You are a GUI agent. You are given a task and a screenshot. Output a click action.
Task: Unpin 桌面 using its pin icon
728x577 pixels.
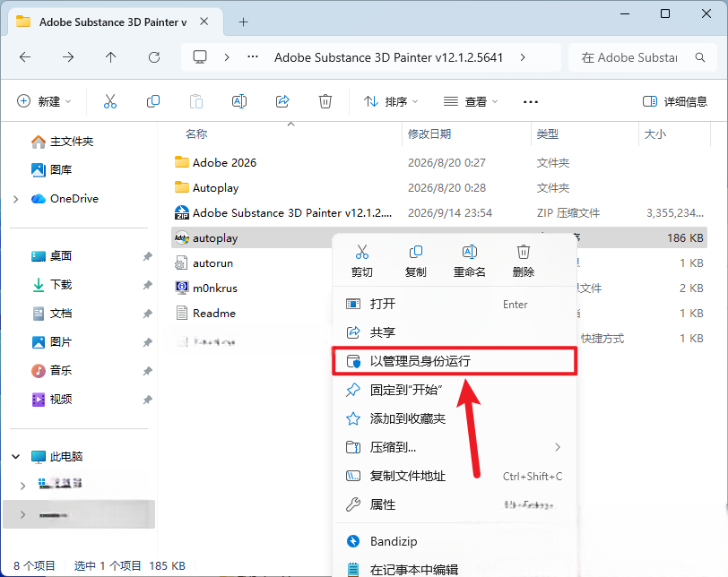coord(147,256)
